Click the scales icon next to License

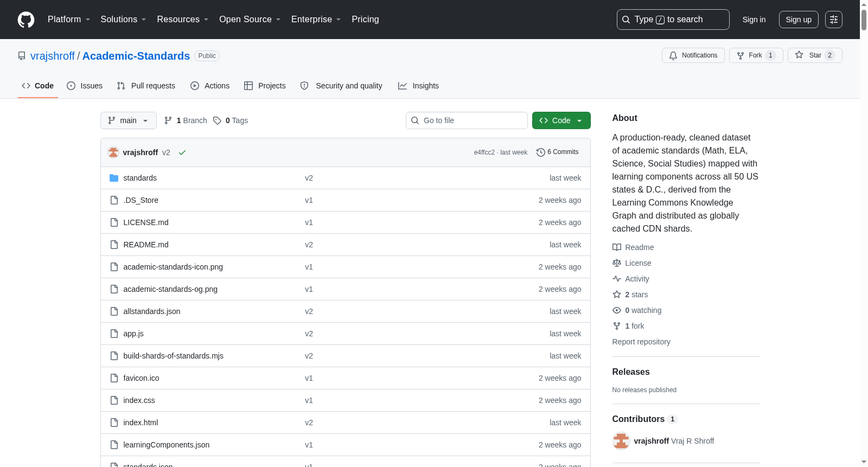point(617,263)
